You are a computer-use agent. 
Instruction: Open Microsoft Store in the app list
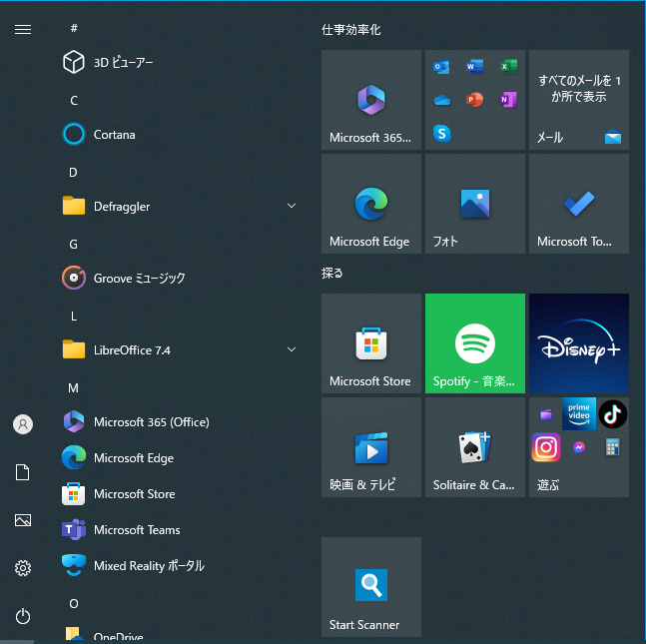click(178, 493)
